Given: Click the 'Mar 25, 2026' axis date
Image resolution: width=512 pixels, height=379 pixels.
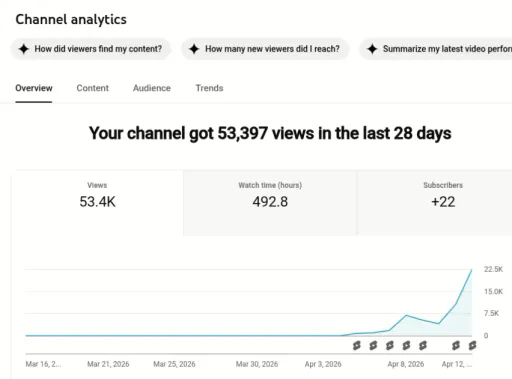Looking at the screenshot, I should tap(174, 364).
